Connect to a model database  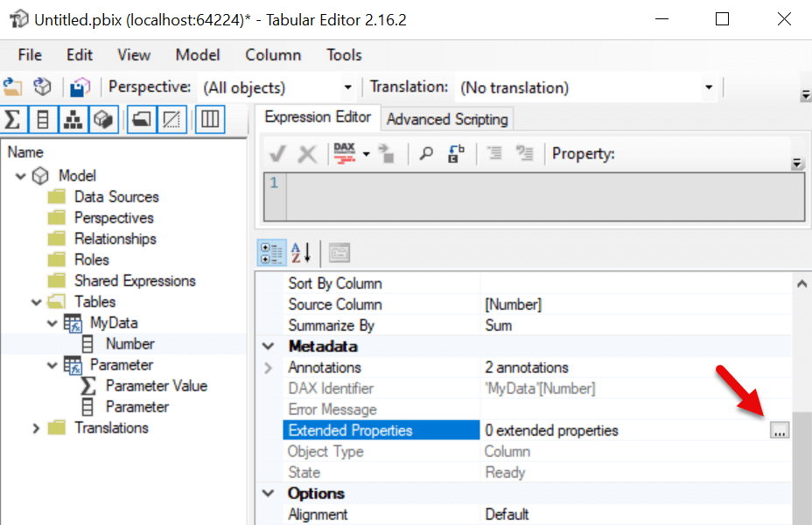pos(41,87)
